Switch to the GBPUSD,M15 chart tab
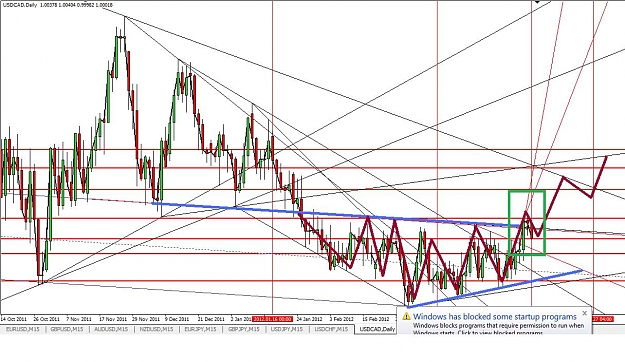Image resolution: width=625 pixels, height=362 pixels. tap(67, 329)
